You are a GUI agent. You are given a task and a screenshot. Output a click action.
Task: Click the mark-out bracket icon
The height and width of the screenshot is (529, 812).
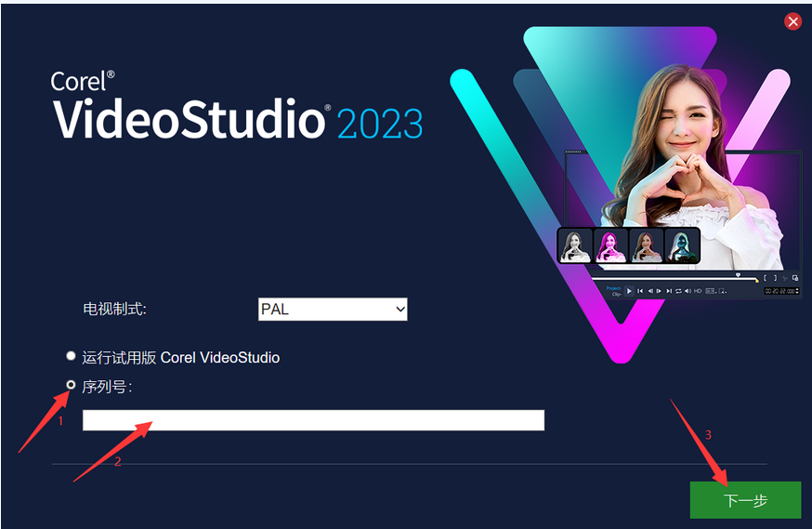pyautogui.click(x=775, y=278)
